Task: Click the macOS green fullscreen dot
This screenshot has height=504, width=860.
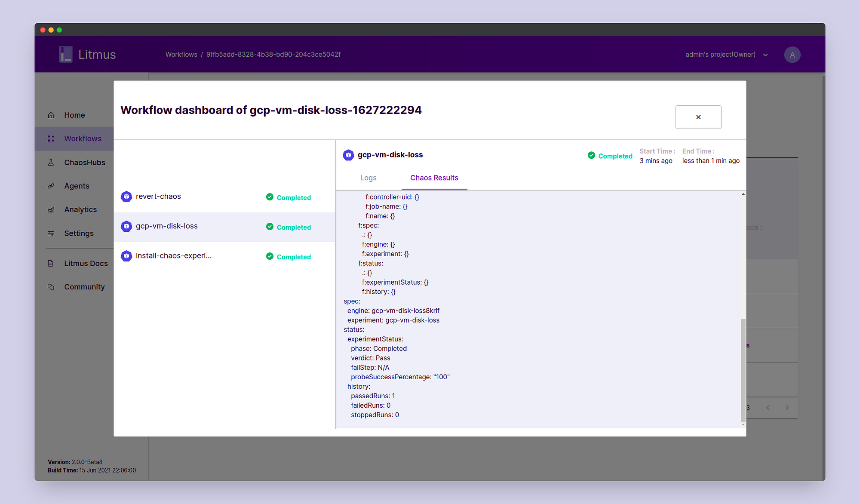Action: 59,30
